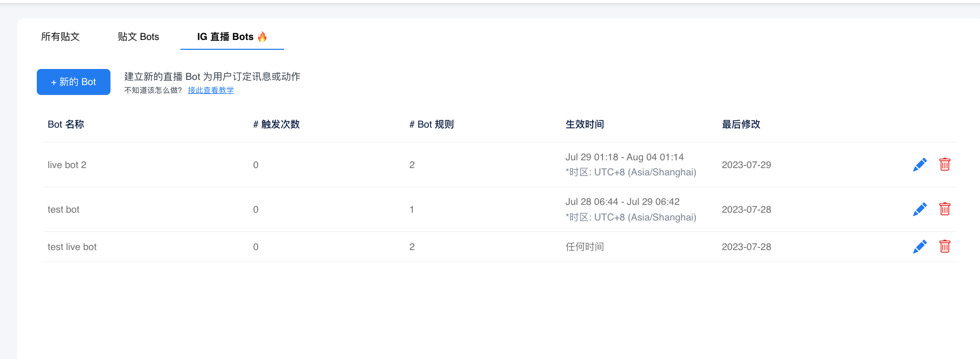Click the 最后修改 column header

tap(741, 125)
